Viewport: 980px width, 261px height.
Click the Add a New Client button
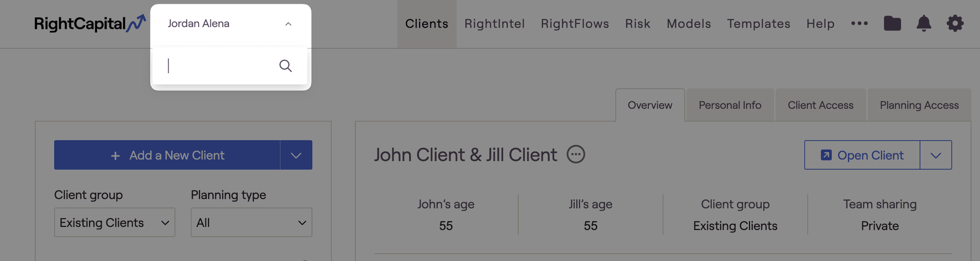tap(167, 155)
